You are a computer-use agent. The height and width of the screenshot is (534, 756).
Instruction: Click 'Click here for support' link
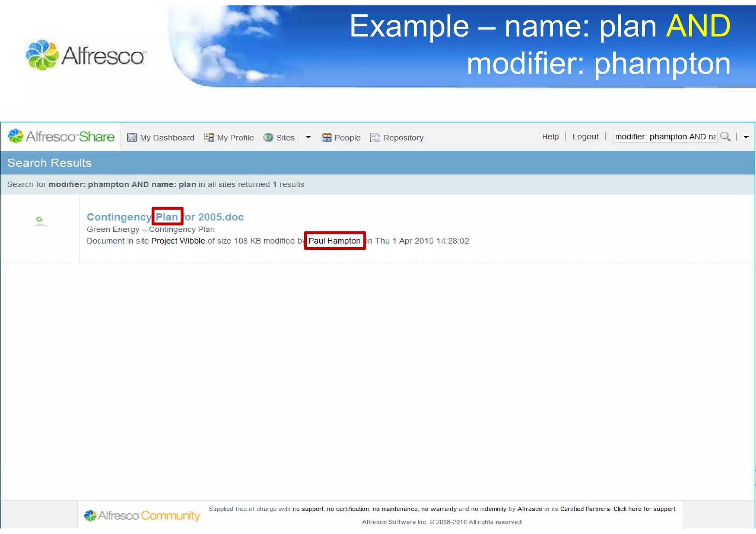[645, 509]
